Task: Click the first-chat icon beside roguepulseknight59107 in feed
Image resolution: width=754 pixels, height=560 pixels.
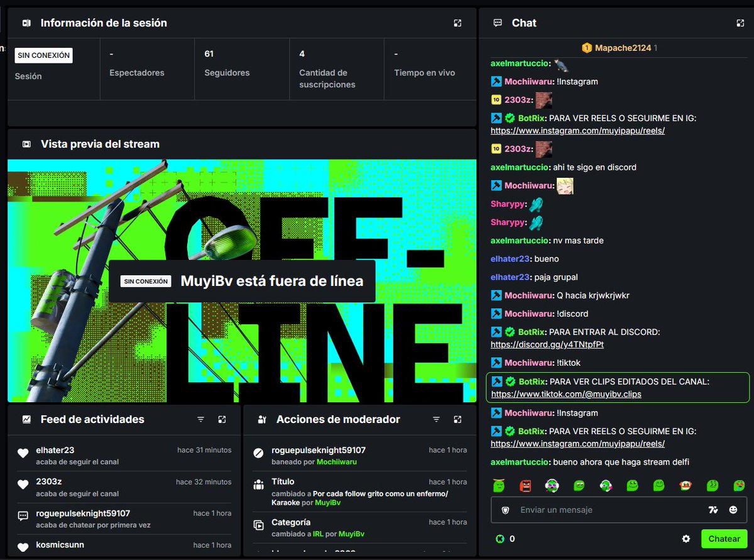Action: pyautogui.click(x=23, y=516)
